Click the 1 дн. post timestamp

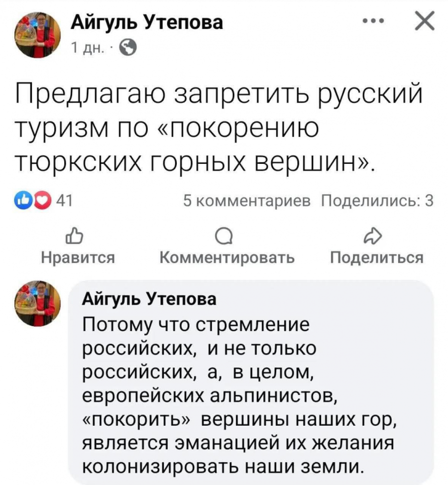[87, 48]
